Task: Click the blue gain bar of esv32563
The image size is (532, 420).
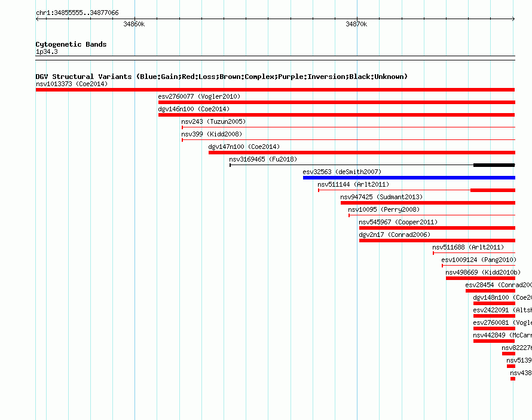Action: 409,178
